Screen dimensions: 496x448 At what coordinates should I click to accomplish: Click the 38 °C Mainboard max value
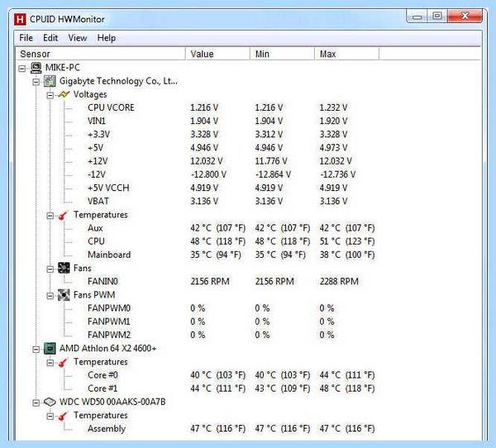(347, 255)
